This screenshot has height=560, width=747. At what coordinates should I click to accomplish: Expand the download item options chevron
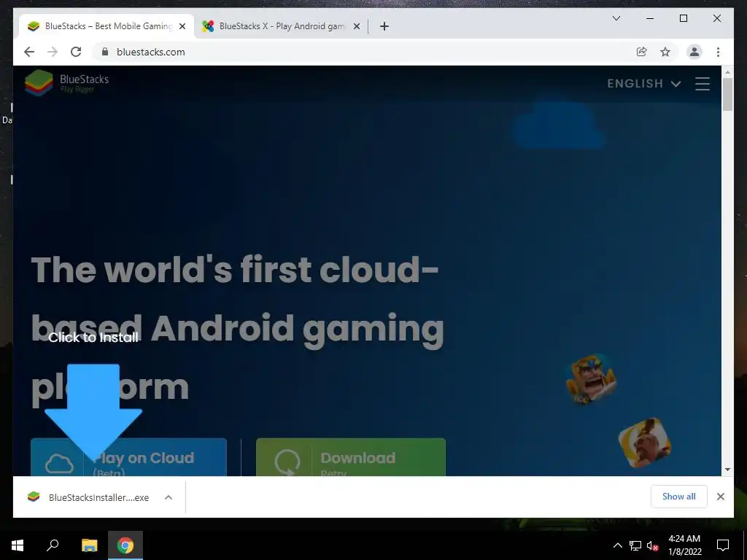tap(169, 497)
